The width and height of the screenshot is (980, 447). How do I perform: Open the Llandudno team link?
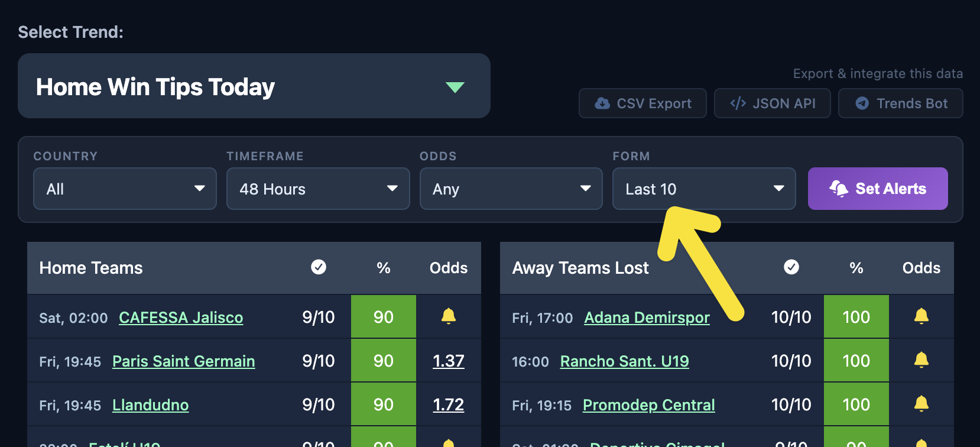coord(151,405)
